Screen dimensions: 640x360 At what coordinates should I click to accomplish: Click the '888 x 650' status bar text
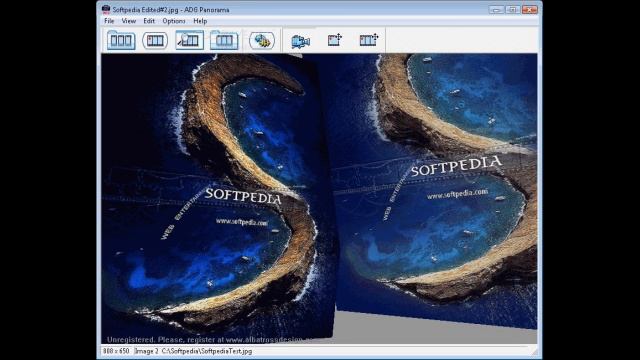[116, 351]
